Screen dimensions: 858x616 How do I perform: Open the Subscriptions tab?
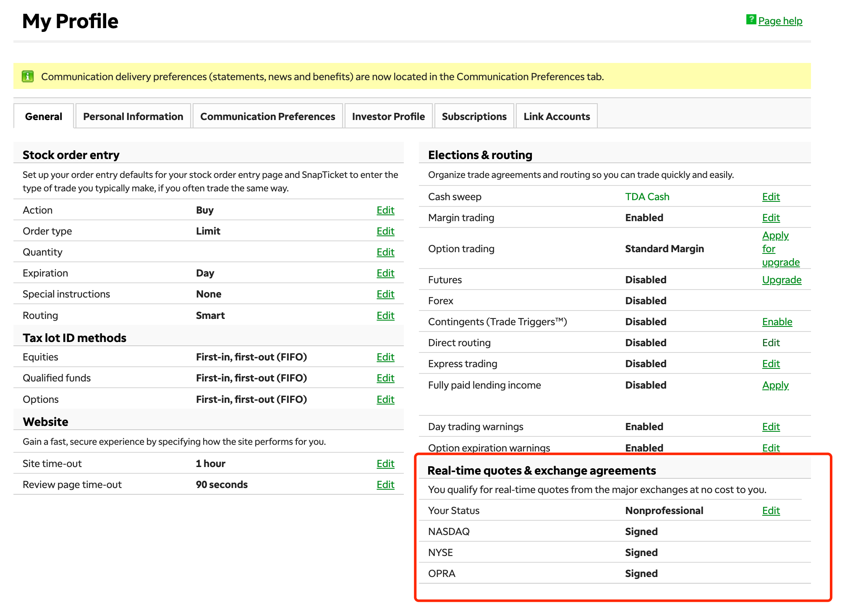[x=474, y=116]
